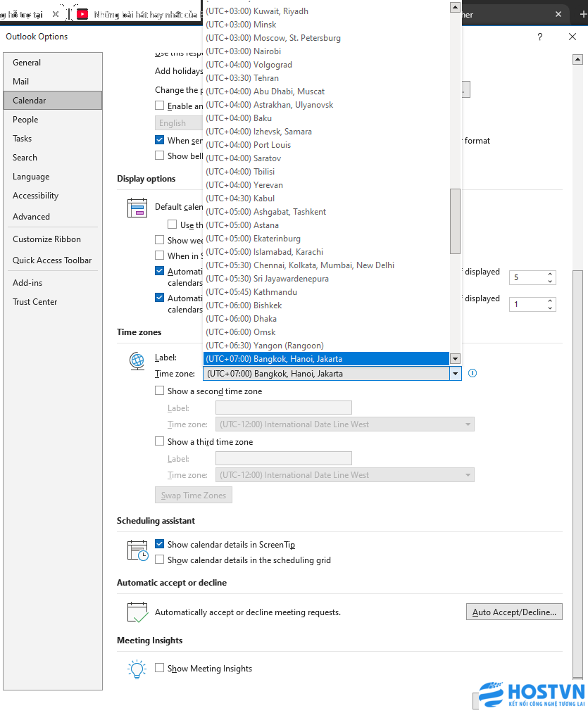The image size is (588, 713).
Task: Open the People options category
Action: point(53,120)
